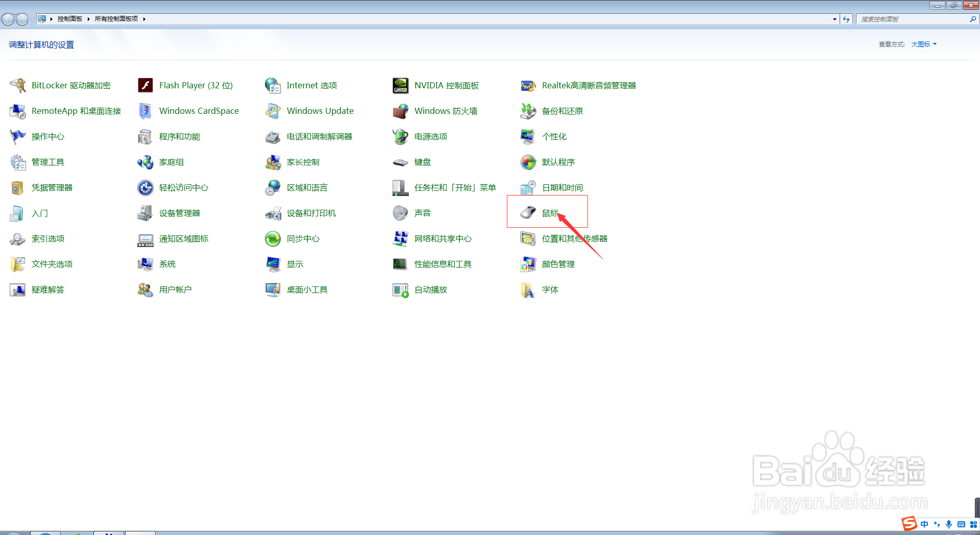The width and height of the screenshot is (980, 535).
Task: Open the 日期和时间 calendar clock icon
Action: pos(528,187)
